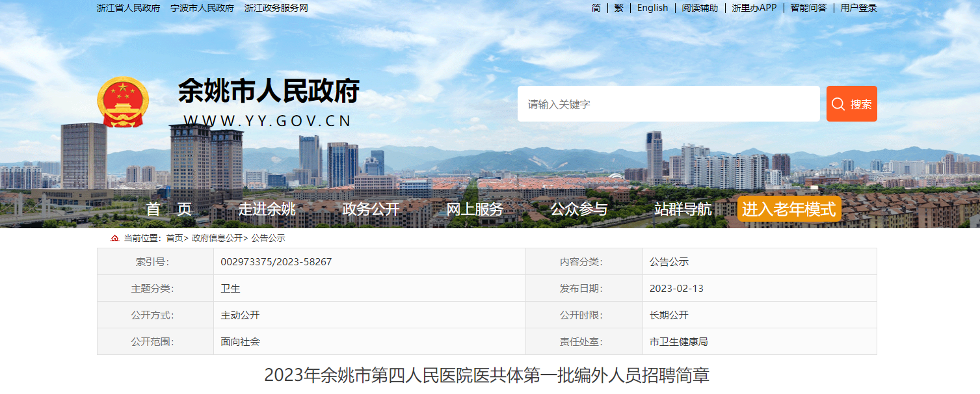
Task: Click the 主动公开 disclosure method value
Action: coord(240,315)
